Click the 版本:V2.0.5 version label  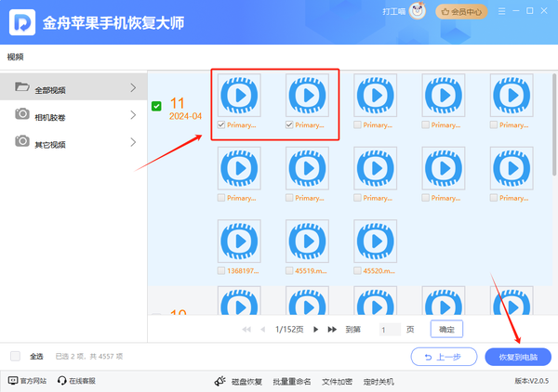pos(532,381)
